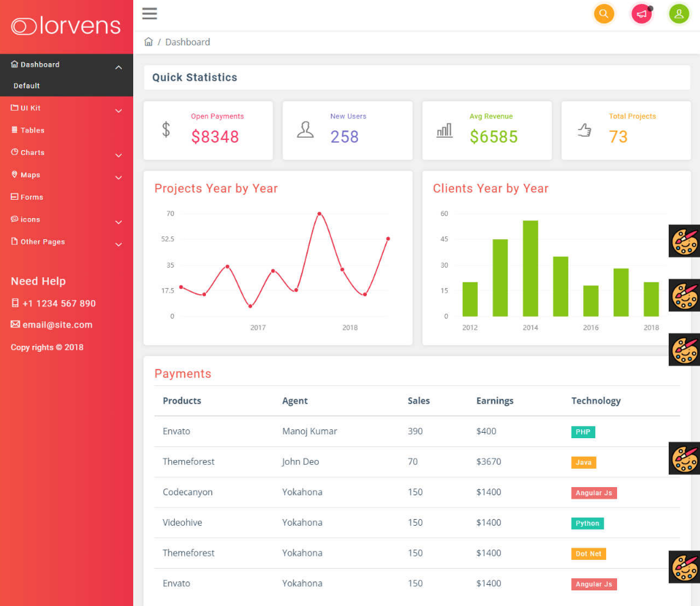Select Default under Dashboard

27,86
